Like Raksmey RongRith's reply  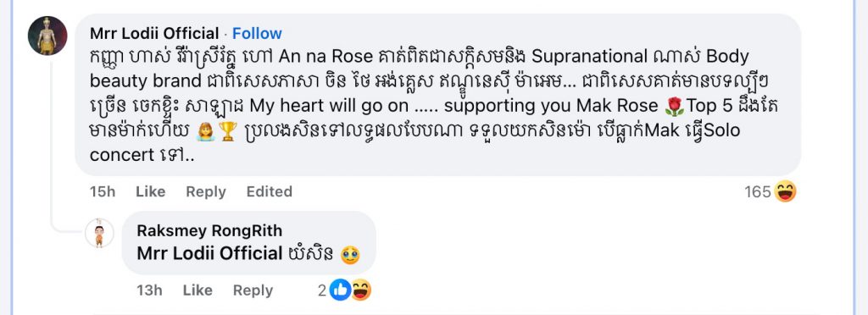[198, 290]
